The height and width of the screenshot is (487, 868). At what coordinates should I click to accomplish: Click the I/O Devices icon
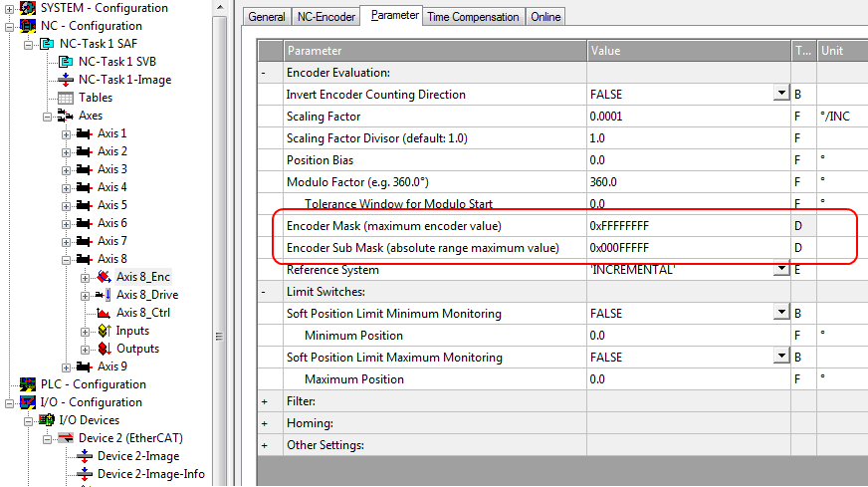tap(47, 420)
